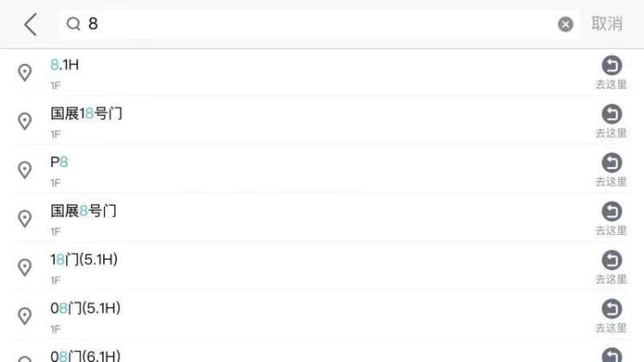Select the 国展18号门 result

click(322, 121)
